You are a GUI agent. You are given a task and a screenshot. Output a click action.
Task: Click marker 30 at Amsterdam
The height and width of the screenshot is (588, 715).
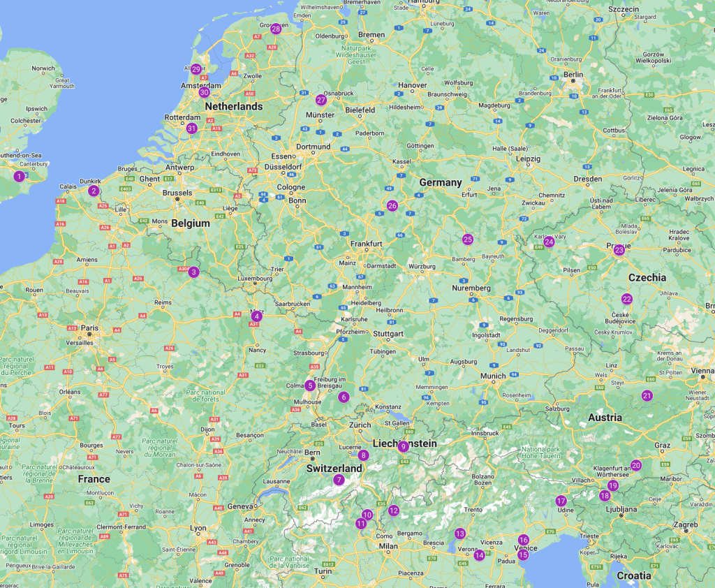pyautogui.click(x=204, y=92)
